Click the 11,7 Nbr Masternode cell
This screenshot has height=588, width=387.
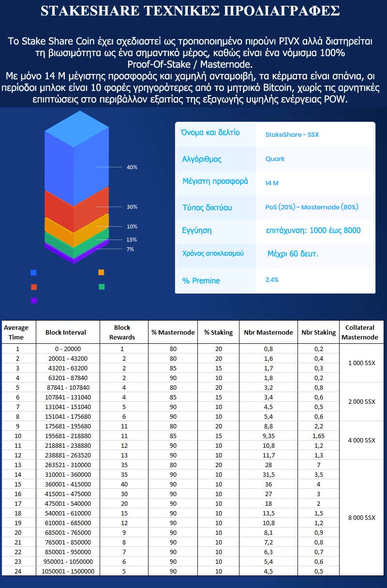point(268,455)
